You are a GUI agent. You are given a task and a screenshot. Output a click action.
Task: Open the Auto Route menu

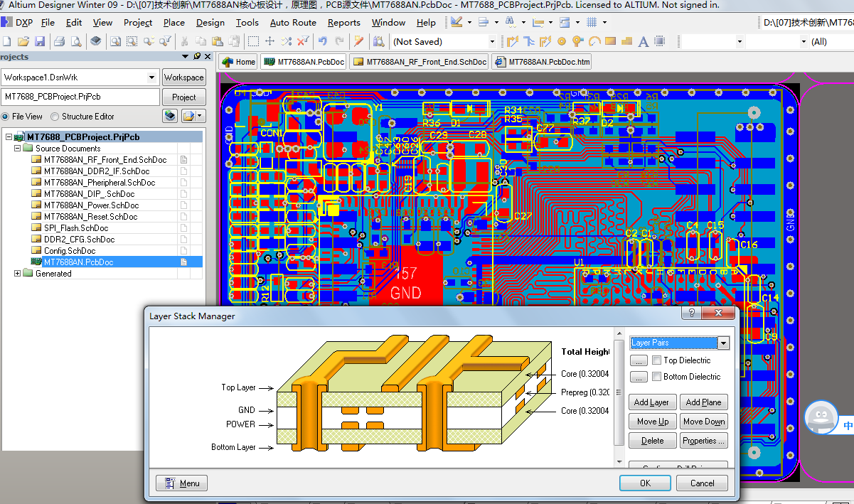[x=293, y=23]
